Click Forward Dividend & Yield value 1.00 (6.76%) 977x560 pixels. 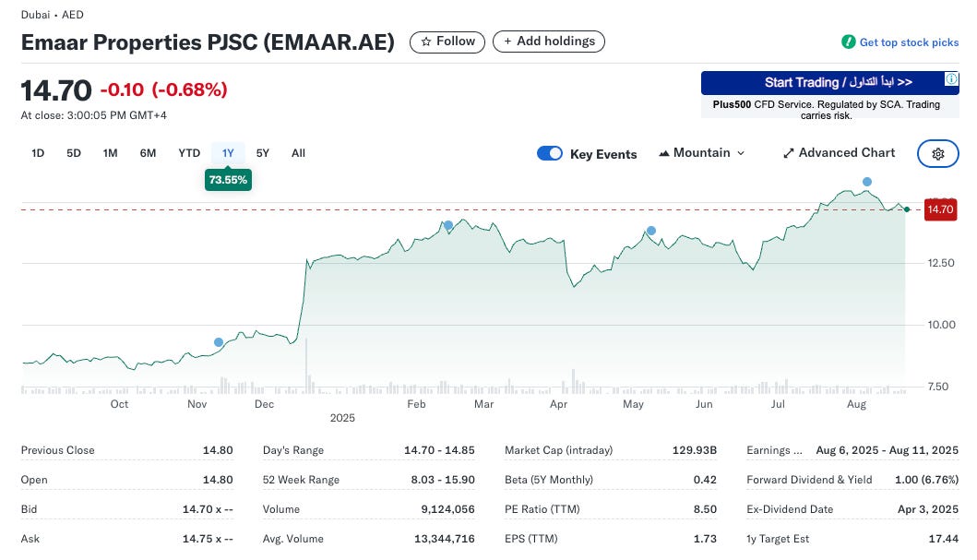point(926,480)
